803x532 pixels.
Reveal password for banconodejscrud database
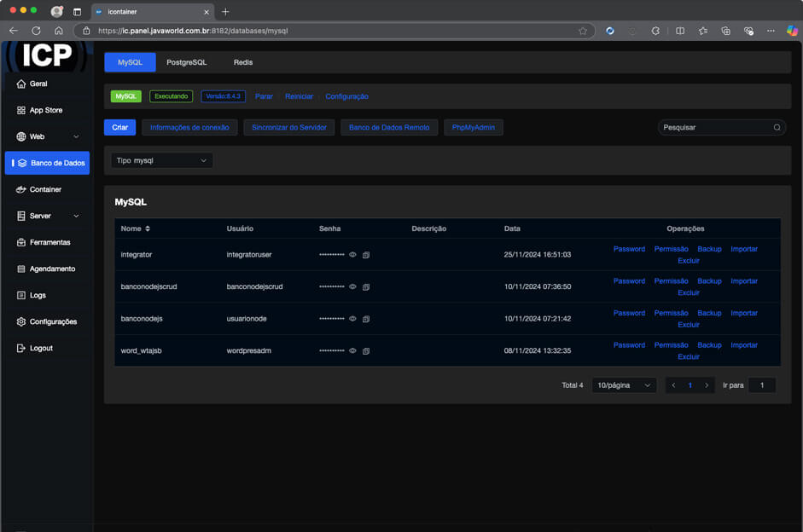[x=352, y=286]
